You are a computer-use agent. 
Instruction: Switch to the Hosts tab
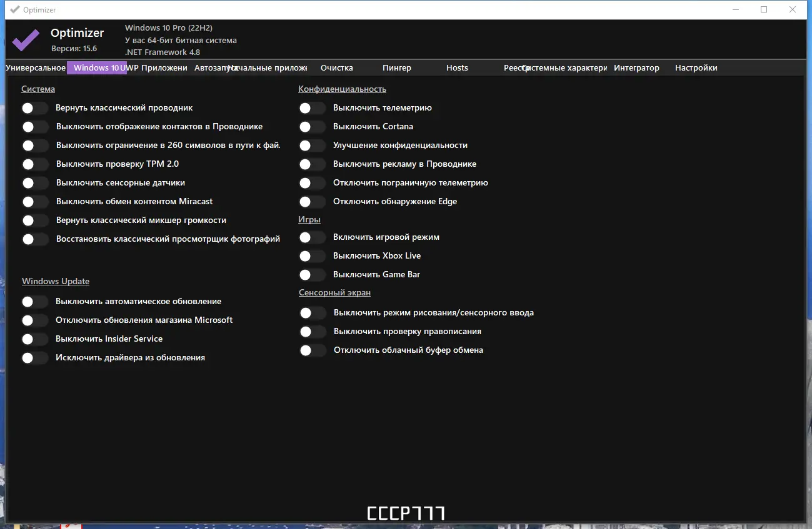click(x=457, y=67)
